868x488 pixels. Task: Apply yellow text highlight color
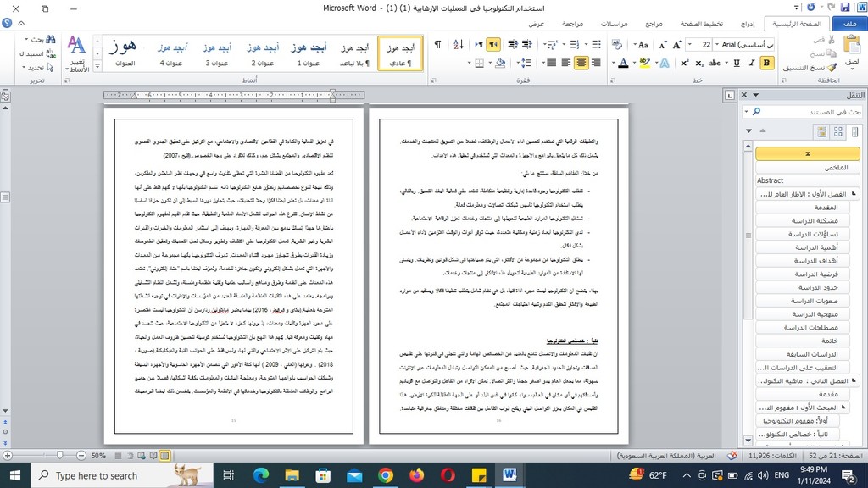click(644, 63)
